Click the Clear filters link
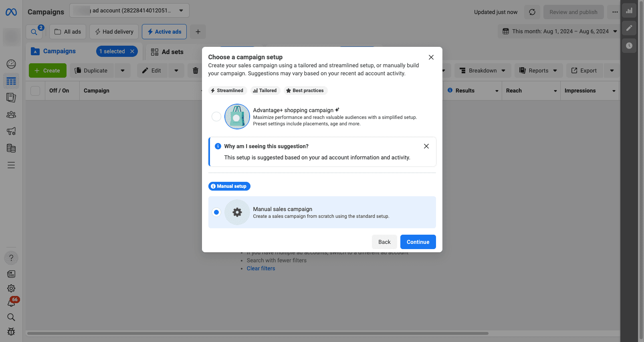The image size is (644, 342). (x=261, y=268)
